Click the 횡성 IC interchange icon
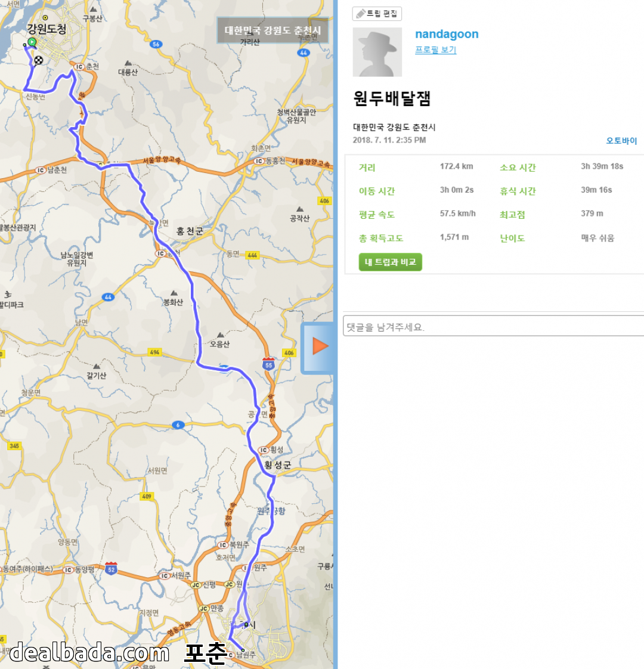 tap(264, 450)
